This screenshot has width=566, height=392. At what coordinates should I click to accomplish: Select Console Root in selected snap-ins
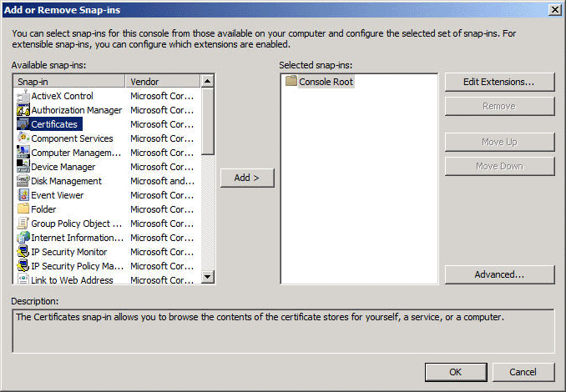326,82
